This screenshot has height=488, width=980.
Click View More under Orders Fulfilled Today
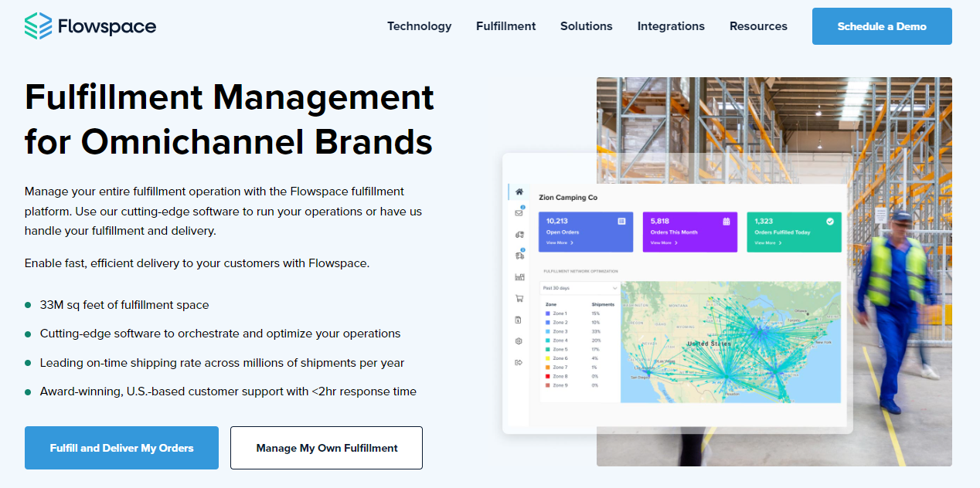(x=768, y=242)
